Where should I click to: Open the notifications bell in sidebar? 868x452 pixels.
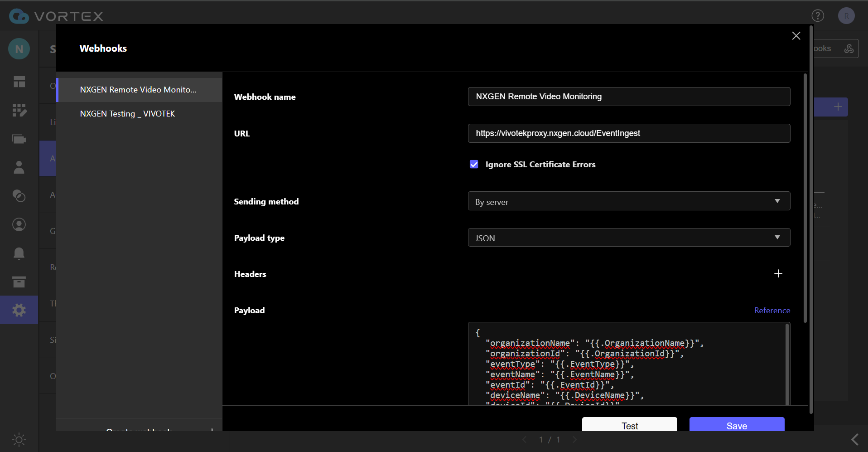[x=19, y=253]
